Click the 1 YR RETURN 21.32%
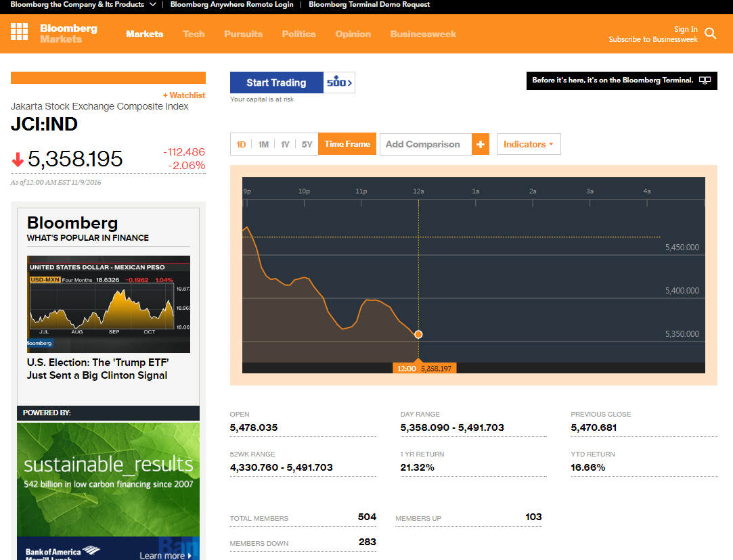733x560 pixels. (418, 467)
